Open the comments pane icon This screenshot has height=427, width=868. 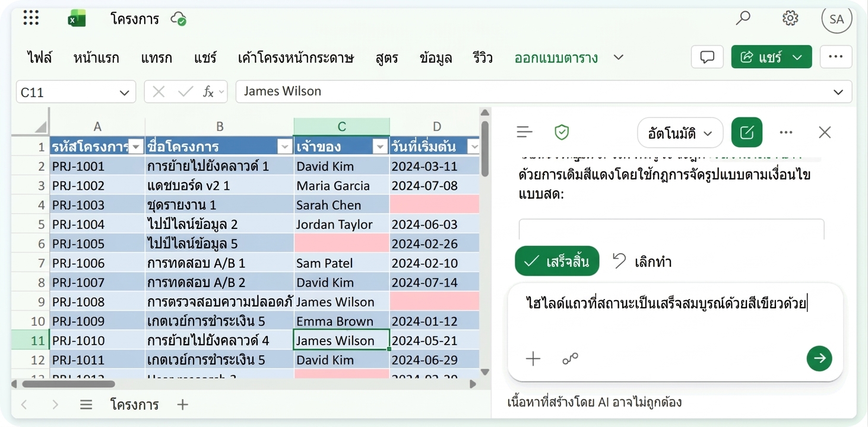pyautogui.click(x=707, y=57)
